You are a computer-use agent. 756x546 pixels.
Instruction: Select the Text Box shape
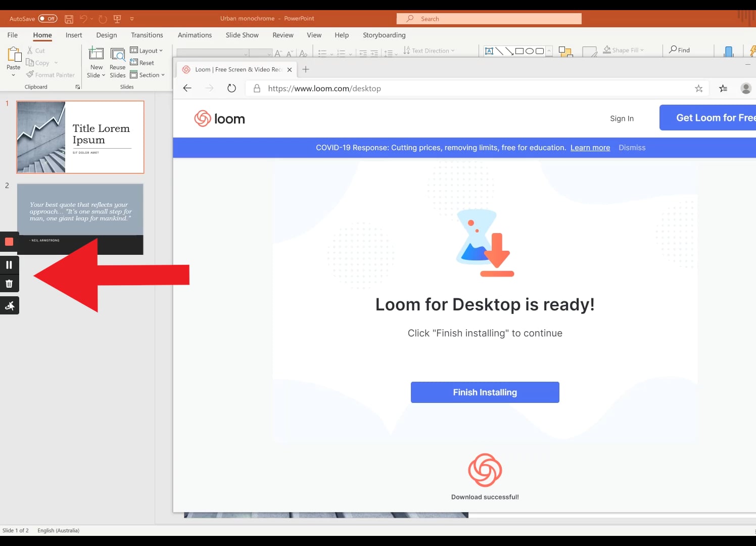coord(489,51)
